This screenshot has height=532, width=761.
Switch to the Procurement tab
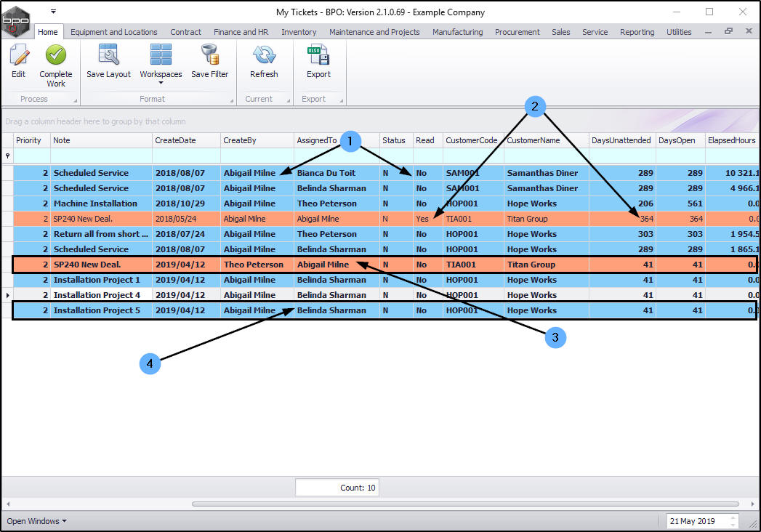coord(517,32)
